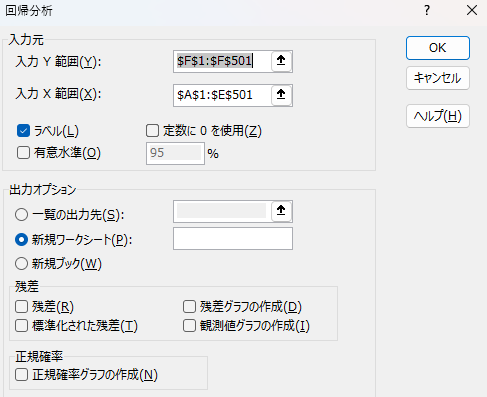
Task: Tick the 有意水準(O) checkbox
Action: pos(23,153)
